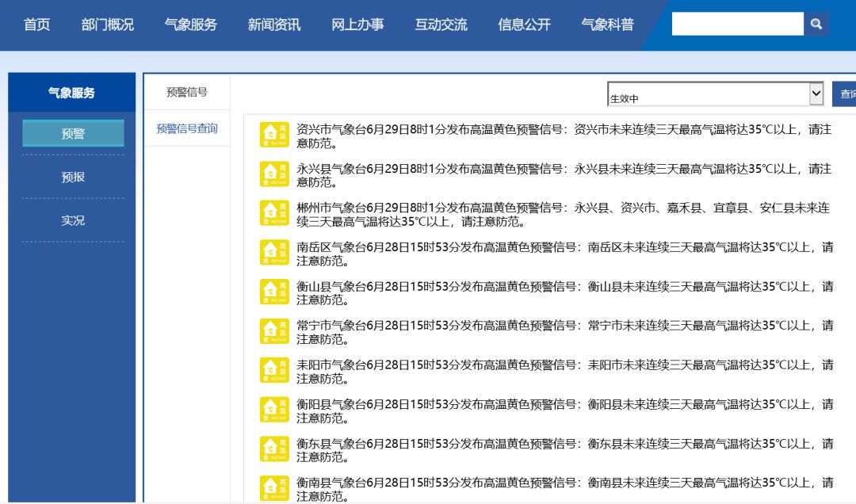Screen dimensions: 856x504
Task: Select 预警 in the left sidebar
Action: click(x=73, y=133)
